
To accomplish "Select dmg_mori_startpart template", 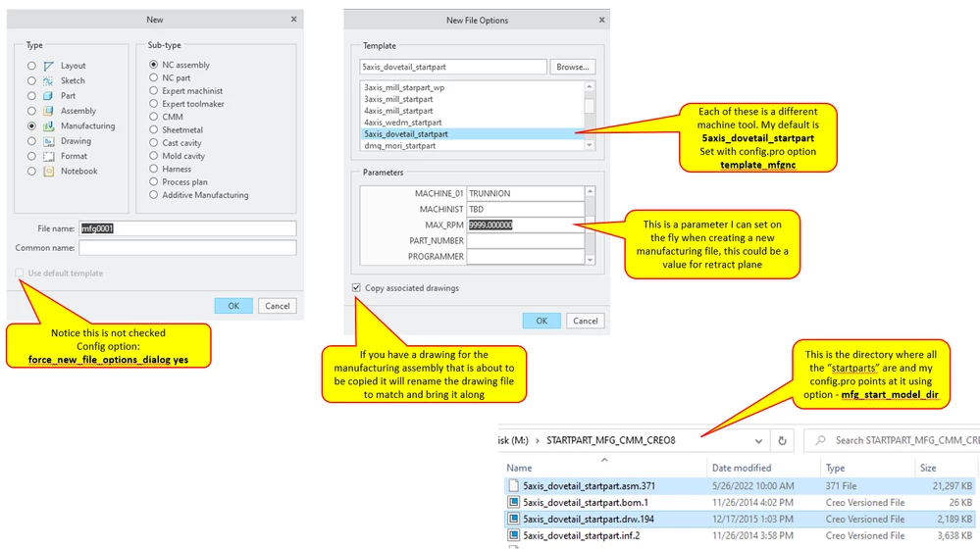I will 400,145.
